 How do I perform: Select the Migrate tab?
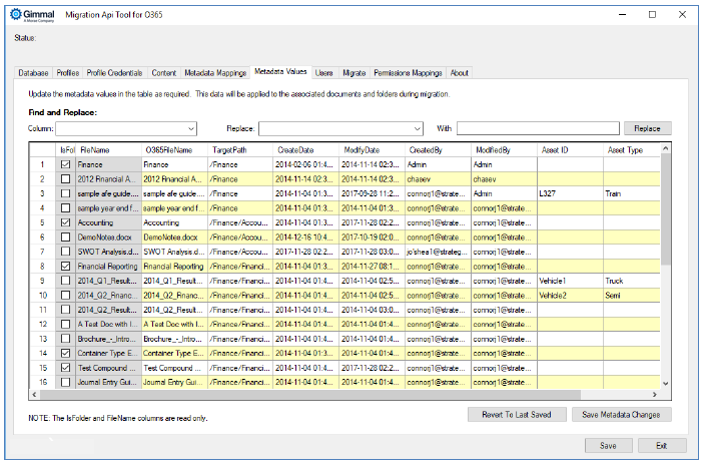click(354, 73)
